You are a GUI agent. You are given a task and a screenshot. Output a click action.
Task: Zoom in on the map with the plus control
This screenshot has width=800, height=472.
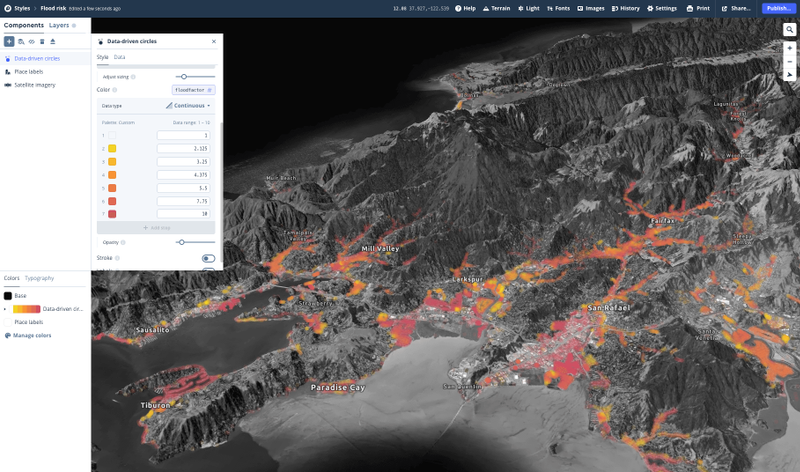tap(789, 48)
